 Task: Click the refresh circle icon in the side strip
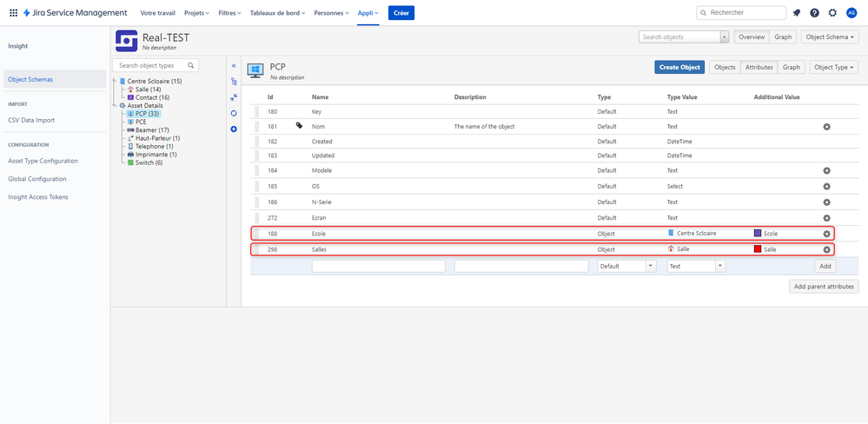point(234,113)
